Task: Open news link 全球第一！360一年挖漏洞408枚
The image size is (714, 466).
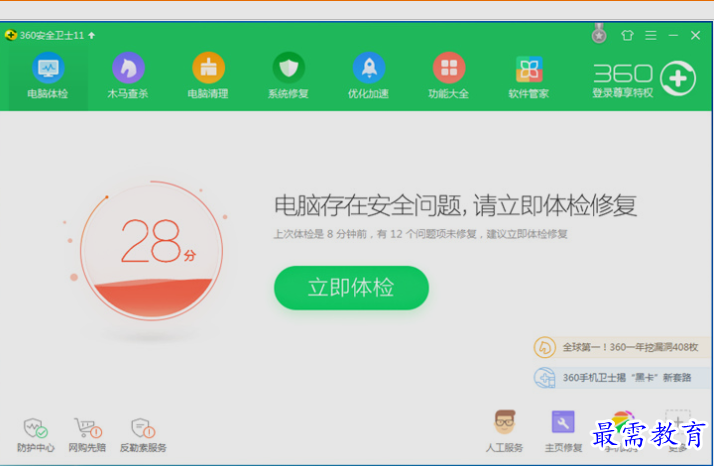Action: (x=630, y=347)
